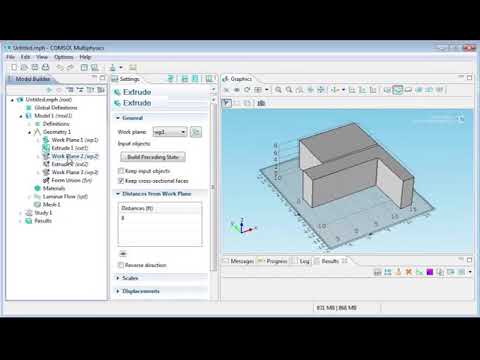Select Form Union (fin) node
The height and width of the screenshot is (360, 480).
[67, 180]
